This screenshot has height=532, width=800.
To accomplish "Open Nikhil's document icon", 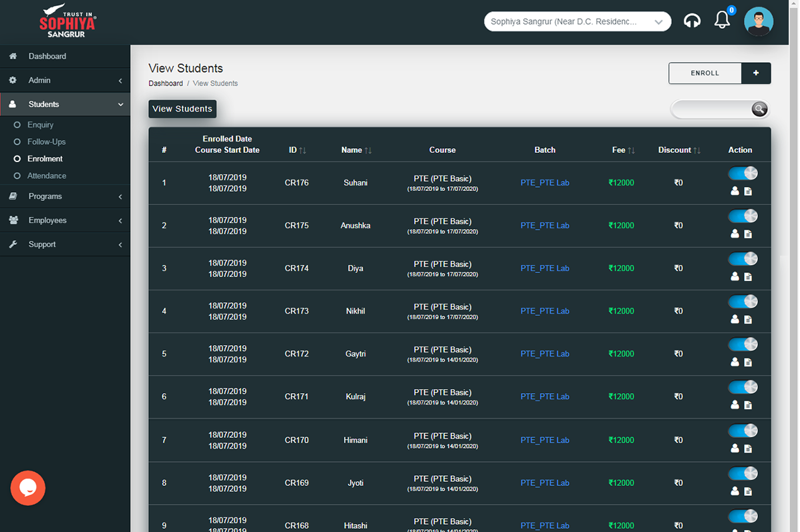I will coord(748,320).
